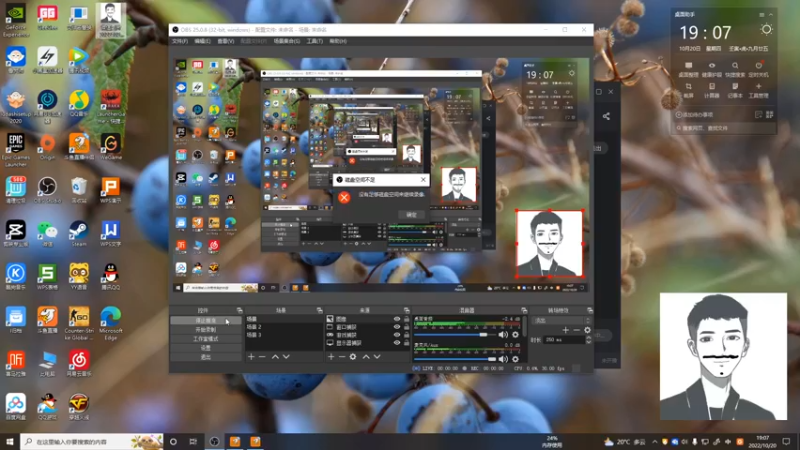This screenshot has height=450, width=800.
Task: Open OBS Studio desktop shortcut
Action: pyautogui.click(x=47, y=190)
